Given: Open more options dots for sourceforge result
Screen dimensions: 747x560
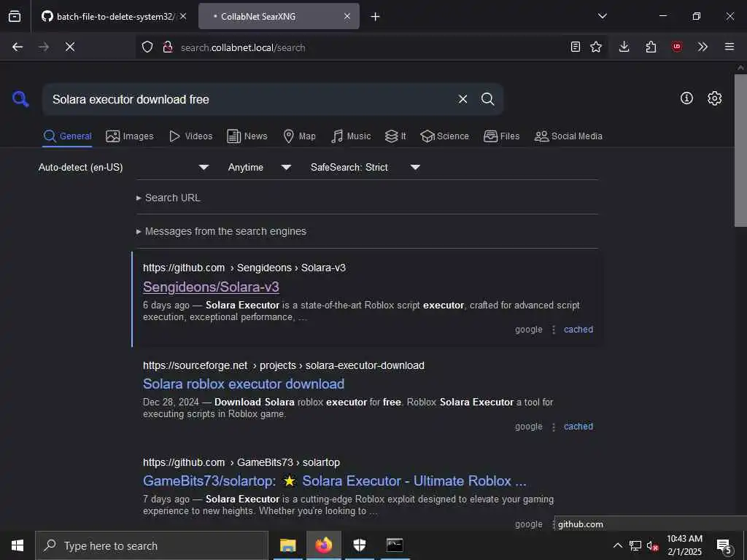Looking at the screenshot, I should coord(554,427).
